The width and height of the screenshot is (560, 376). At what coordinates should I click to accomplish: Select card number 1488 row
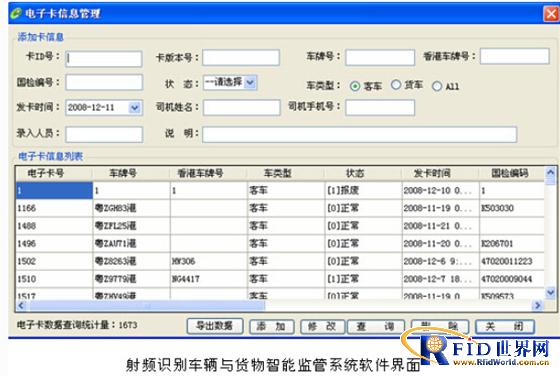(280, 226)
